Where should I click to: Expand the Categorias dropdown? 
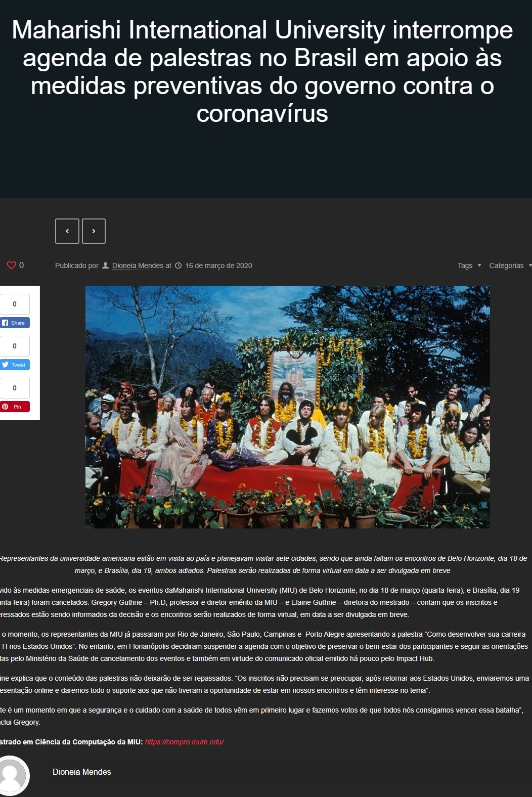pyautogui.click(x=510, y=265)
